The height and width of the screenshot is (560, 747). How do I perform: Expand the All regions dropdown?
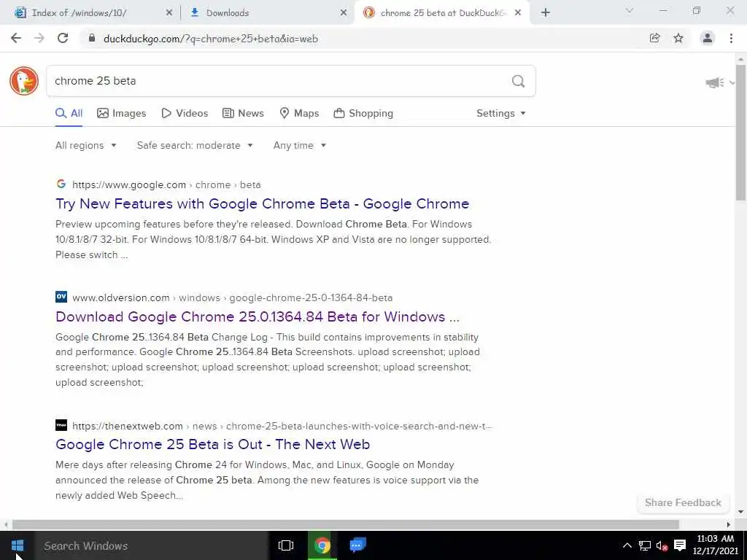click(86, 145)
